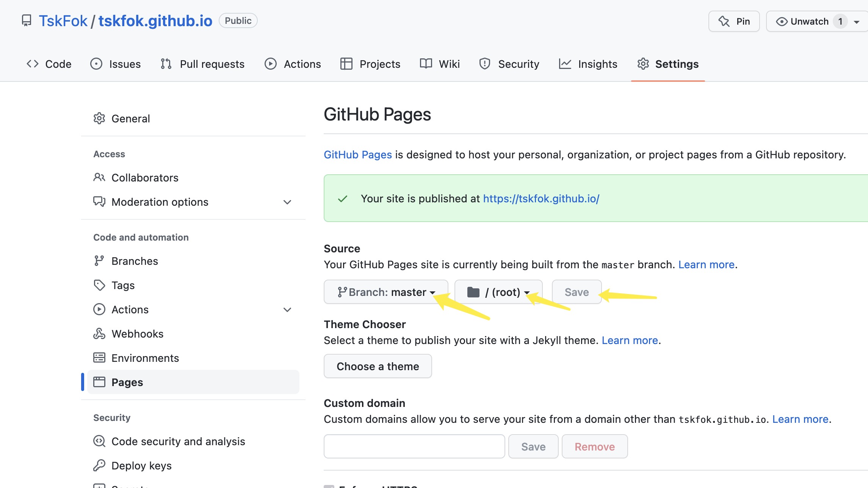Open the Branch: master dropdown
The image size is (868, 488).
(386, 292)
